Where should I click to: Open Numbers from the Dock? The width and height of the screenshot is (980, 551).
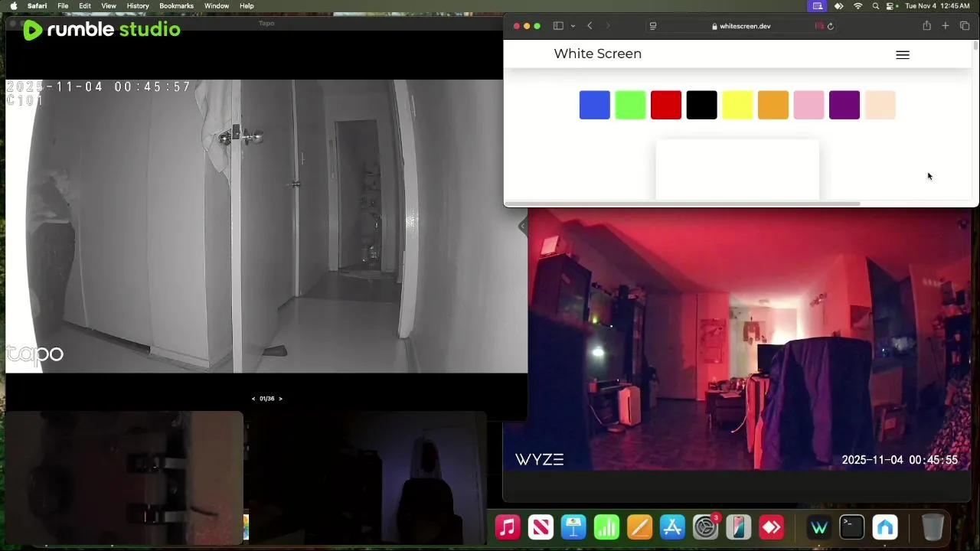click(606, 527)
